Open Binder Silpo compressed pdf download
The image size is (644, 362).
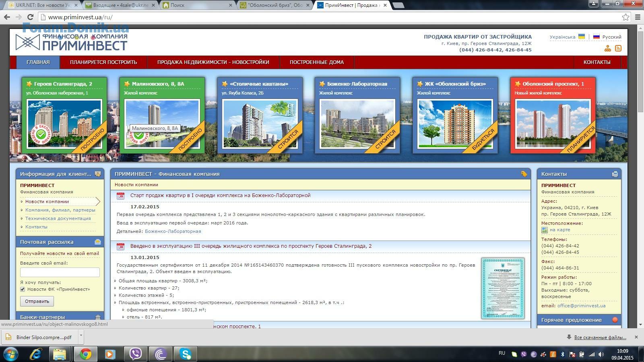click(40, 337)
